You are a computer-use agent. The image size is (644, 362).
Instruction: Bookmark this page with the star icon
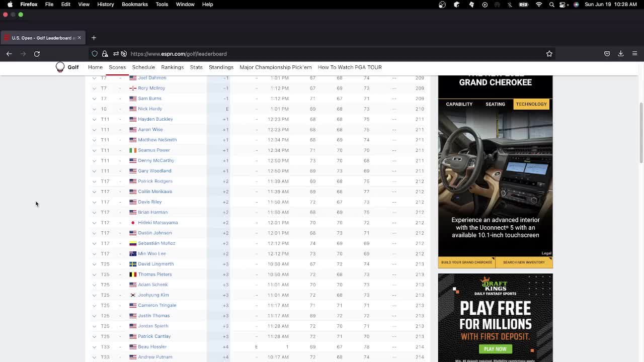549,54
